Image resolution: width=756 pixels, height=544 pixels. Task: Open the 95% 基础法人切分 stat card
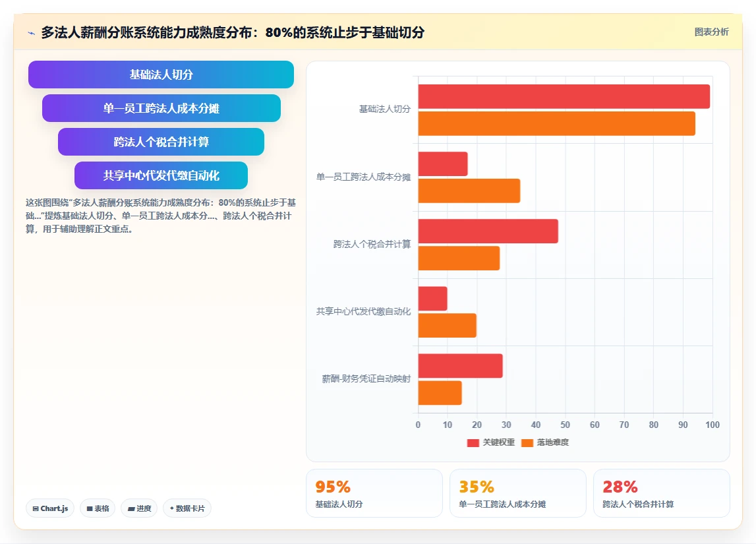point(374,493)
